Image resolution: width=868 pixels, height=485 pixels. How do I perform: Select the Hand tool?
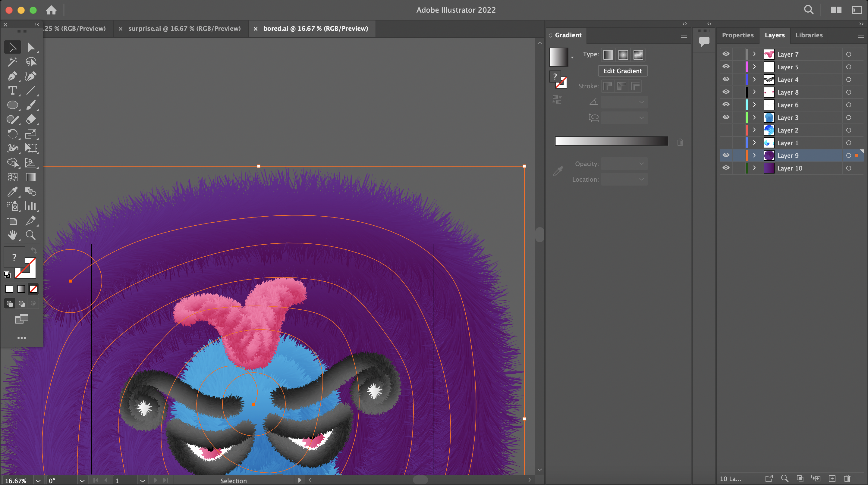coord(12,235)
